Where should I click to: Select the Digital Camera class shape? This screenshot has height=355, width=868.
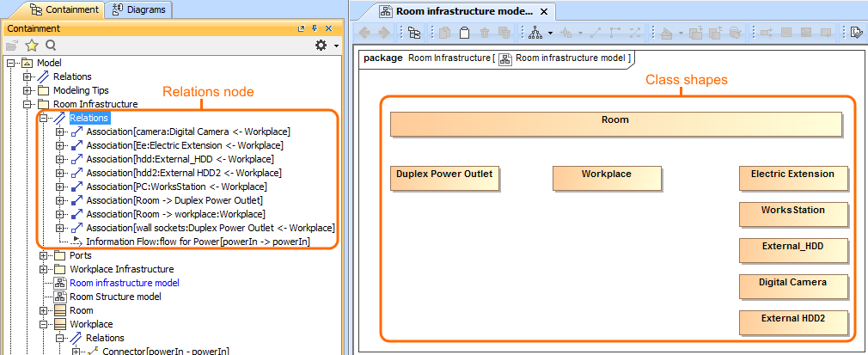(x=792, y=285)
